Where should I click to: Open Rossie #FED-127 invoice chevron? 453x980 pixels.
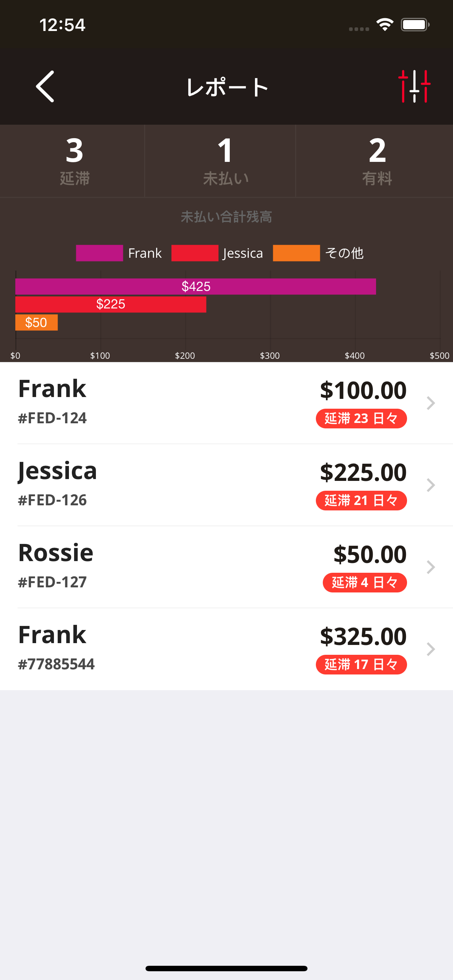(430, 567)
